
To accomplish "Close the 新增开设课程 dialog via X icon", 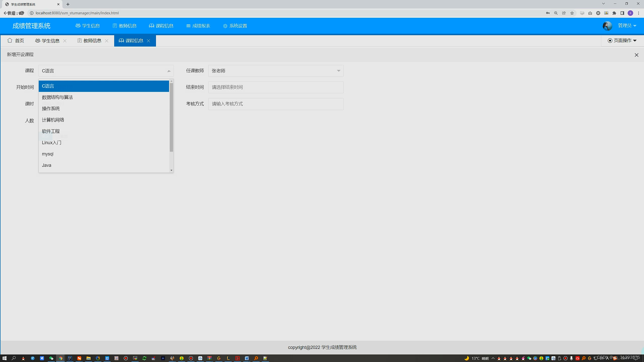I will pos(636,55).
